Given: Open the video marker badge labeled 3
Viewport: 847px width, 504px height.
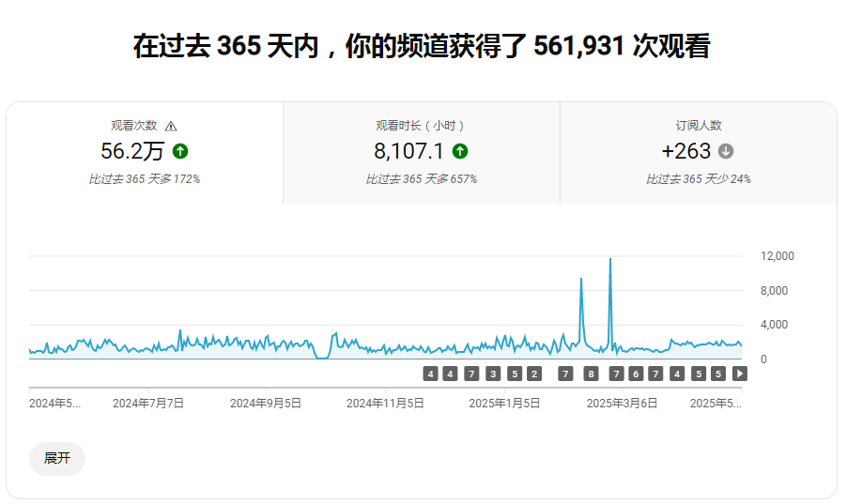Looking at the screenshot, I should 493,374.
